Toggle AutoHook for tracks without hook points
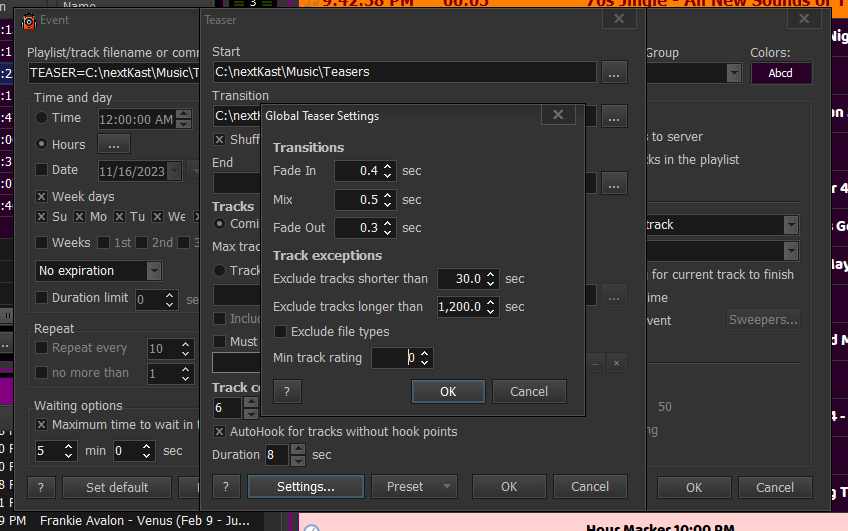848x531 pixels. point(220,432)
